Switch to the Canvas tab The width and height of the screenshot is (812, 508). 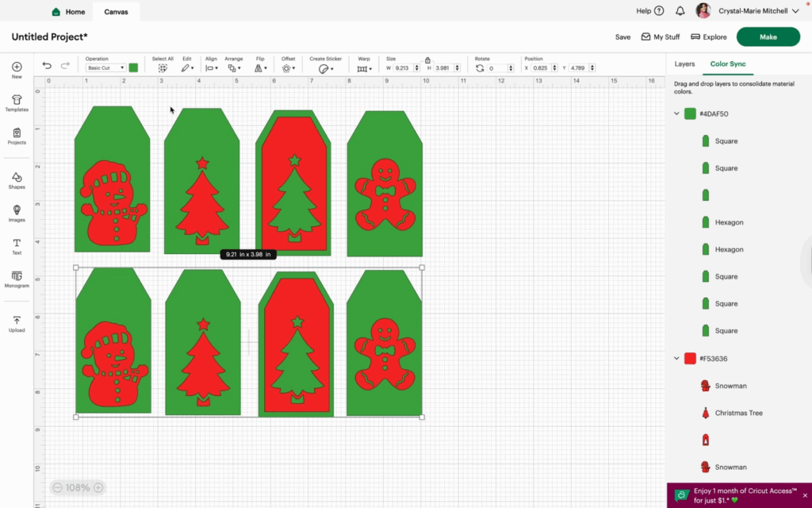(x=116, y=12)
